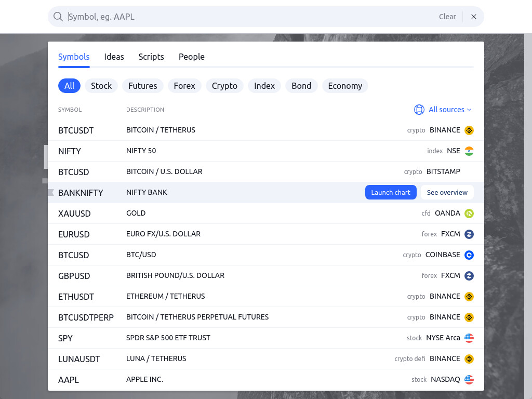Click SPDR S&P 500 ETF TRUST description
Viewport: 532px width, 399px height.
[x=168, y=338]
